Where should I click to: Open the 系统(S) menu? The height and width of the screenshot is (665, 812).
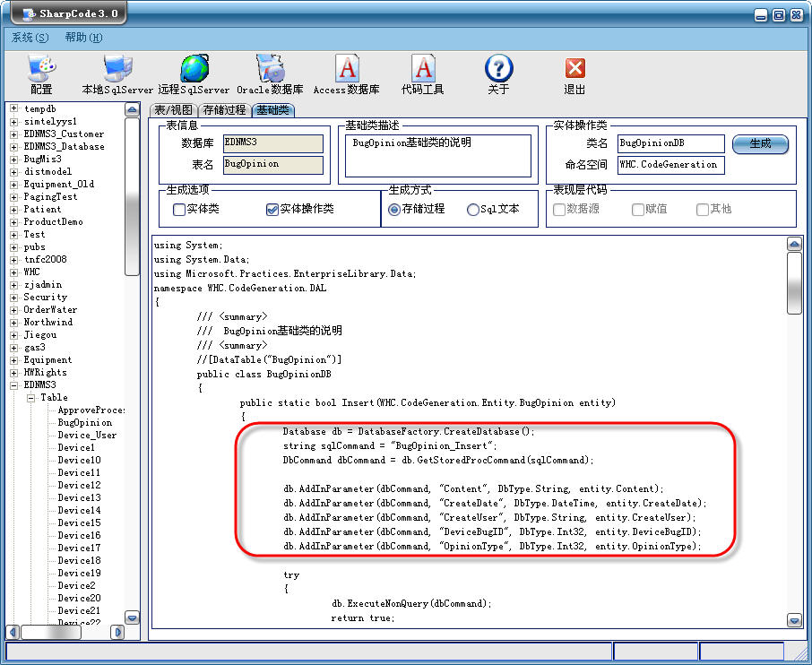click(x=30, y=38)
